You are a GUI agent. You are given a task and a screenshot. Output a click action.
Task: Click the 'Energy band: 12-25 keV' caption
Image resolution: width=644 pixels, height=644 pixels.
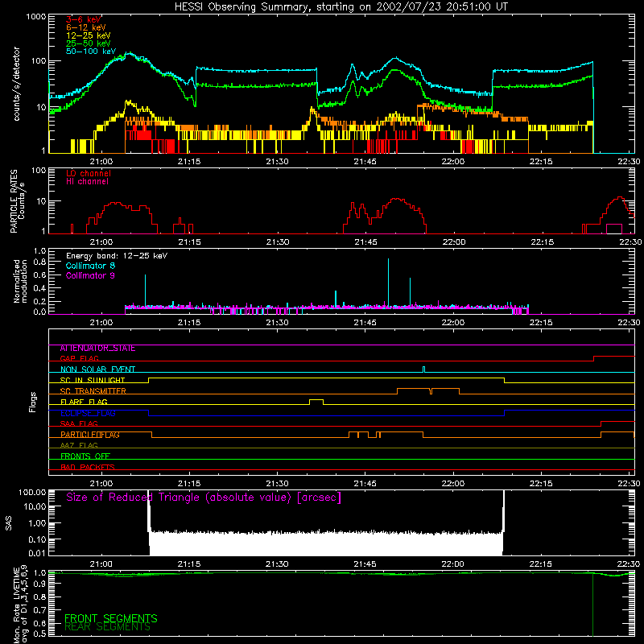[x=117, y=256]
